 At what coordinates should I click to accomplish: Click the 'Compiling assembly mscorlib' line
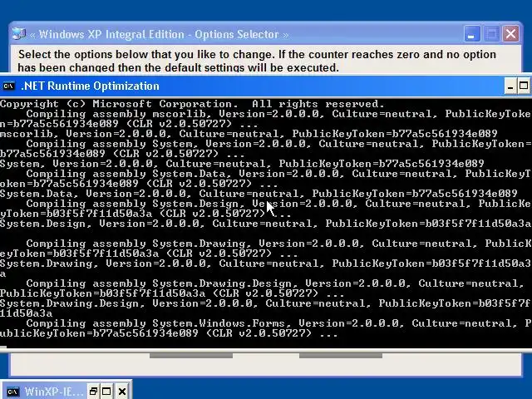266,119
